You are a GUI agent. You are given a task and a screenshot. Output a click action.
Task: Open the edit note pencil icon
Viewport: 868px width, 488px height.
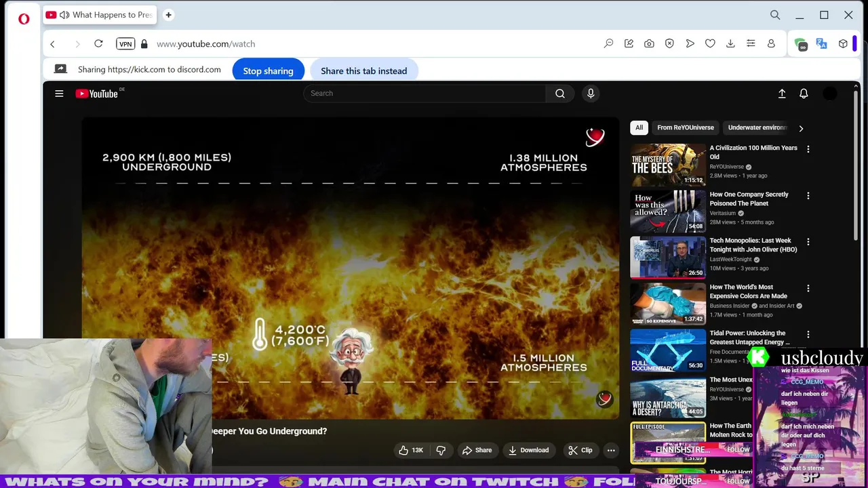tap(629, 43)
